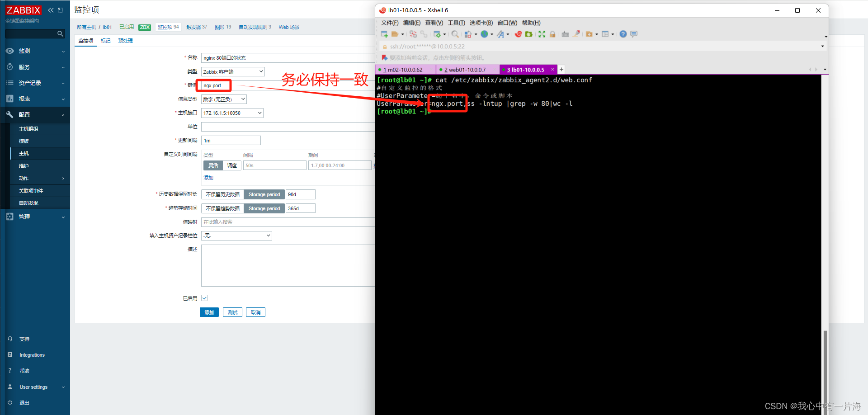This screenshot has height=415, width=868.
Task: Click the red flag add-session icon
Action: point(385,58)
